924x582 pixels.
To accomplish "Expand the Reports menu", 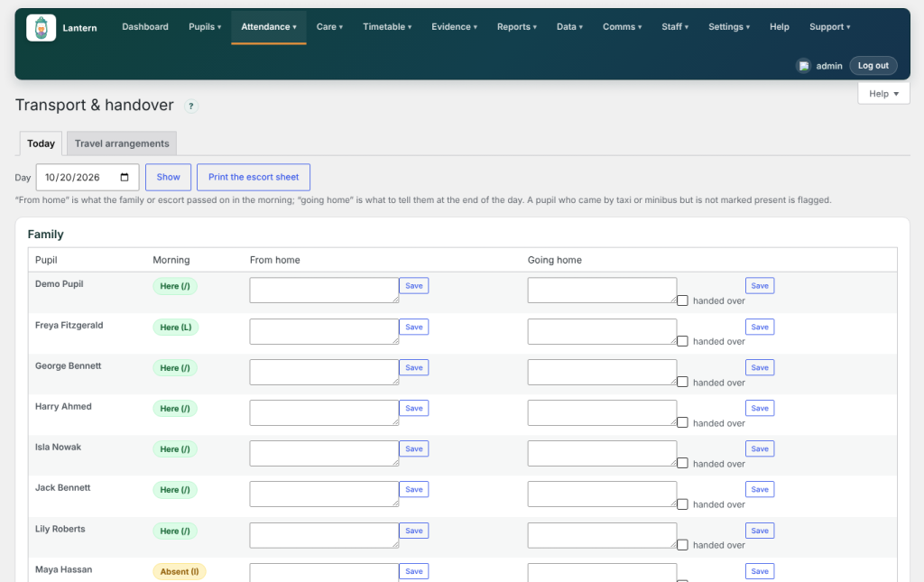I will point(517,27).
